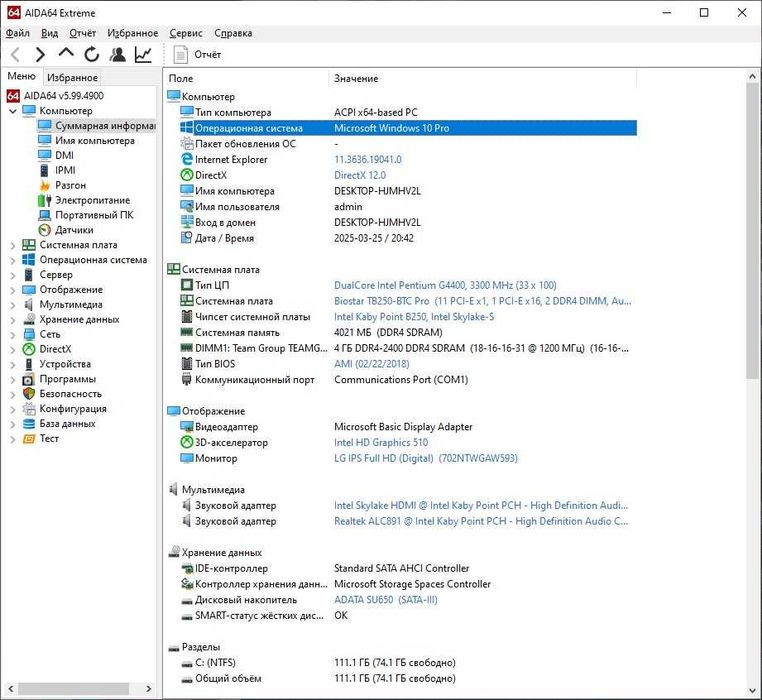Viewport: 762px width, 700px height.
Task: Open the DualCore Intel Pentium G4400 link
Action: pyautogui.click(x=445, y=285)
